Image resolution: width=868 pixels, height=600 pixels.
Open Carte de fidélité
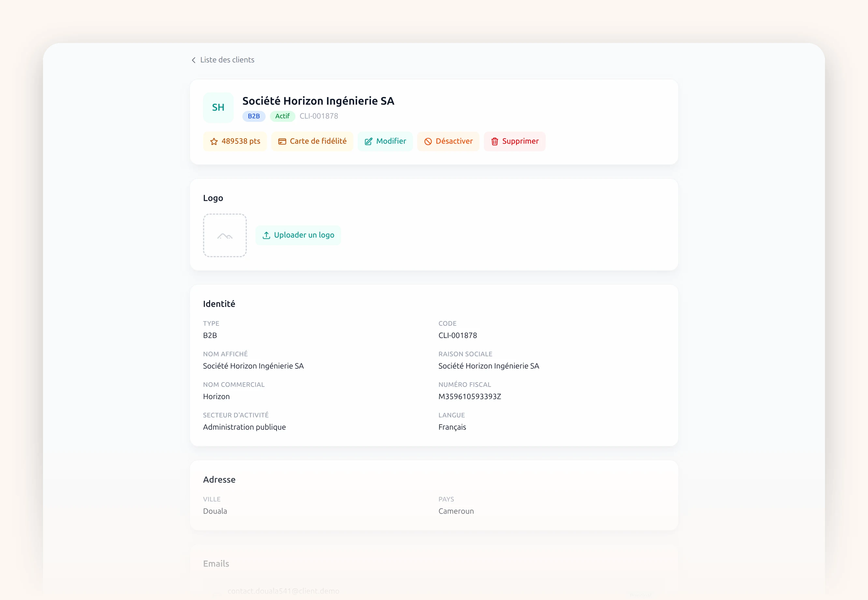[312, 141]
